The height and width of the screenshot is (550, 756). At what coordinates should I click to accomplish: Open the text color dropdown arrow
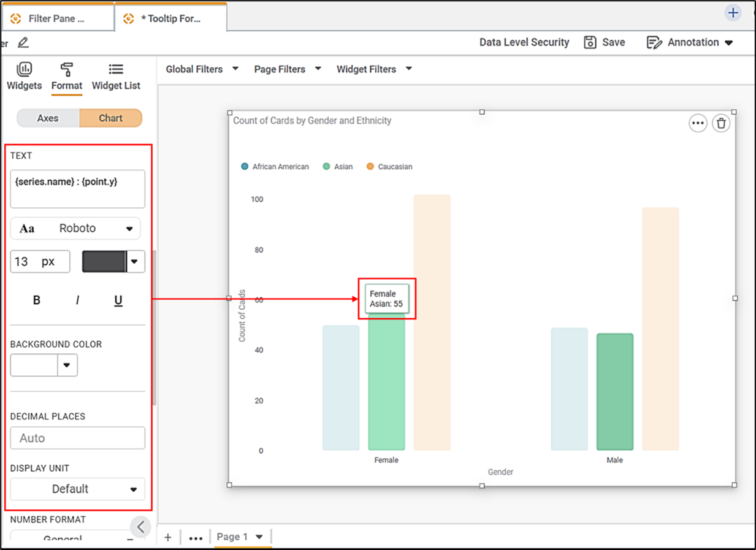[136, 262]
